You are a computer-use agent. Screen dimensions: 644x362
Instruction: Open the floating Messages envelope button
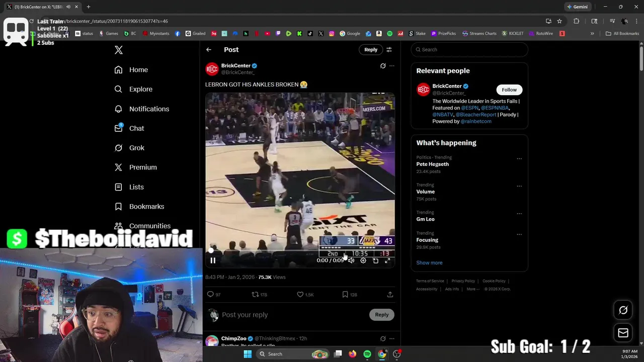(623, 333)
